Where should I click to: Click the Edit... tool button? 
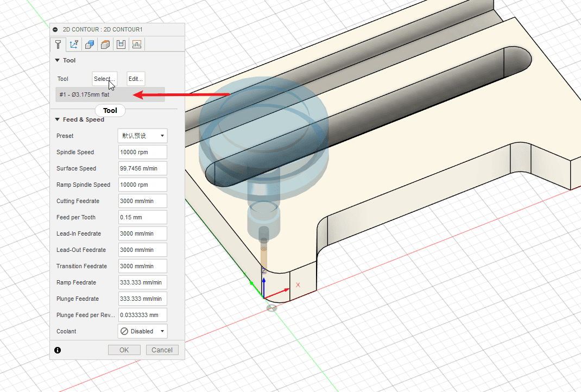[136, 79]
